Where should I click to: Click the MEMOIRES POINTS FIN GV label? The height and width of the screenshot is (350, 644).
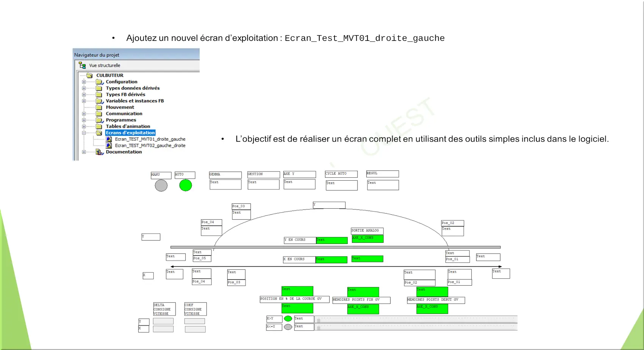[361, 300]
